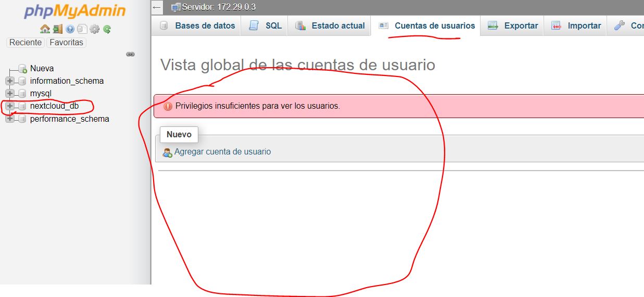Click the Agregar cuenta de usuario link
Image resolution: width=644 pixels, height=297 pixels.
(222, 152)
